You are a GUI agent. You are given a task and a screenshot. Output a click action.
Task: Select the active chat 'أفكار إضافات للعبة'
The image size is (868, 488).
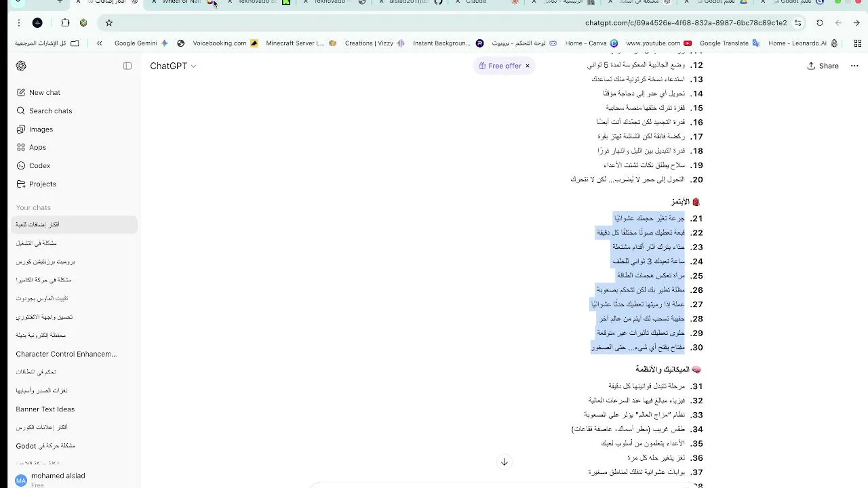(x=75, y=224)
